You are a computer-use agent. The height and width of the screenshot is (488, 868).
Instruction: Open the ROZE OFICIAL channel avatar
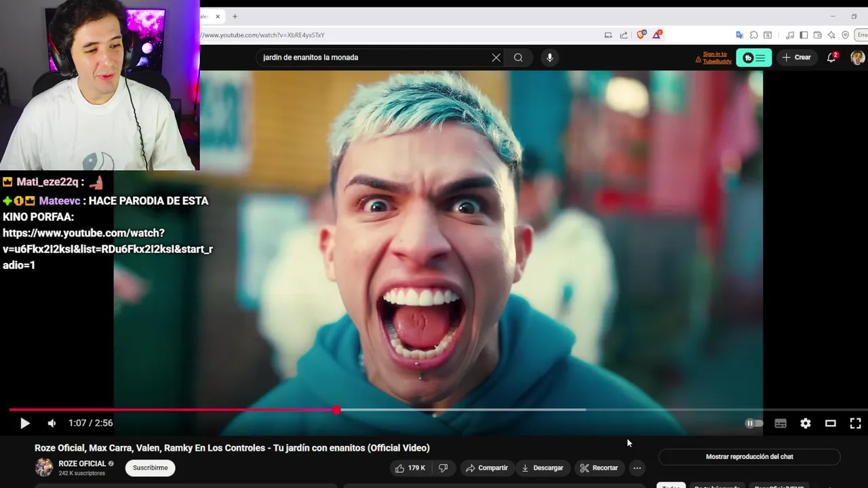pyautogui.click(x=44, y=468)
